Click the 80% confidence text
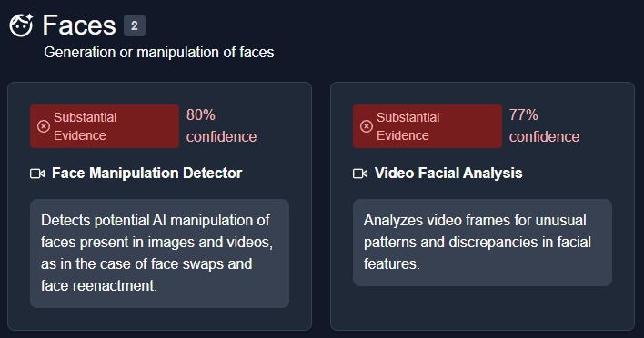Screen dimensions: 644x338 [221, 125]
